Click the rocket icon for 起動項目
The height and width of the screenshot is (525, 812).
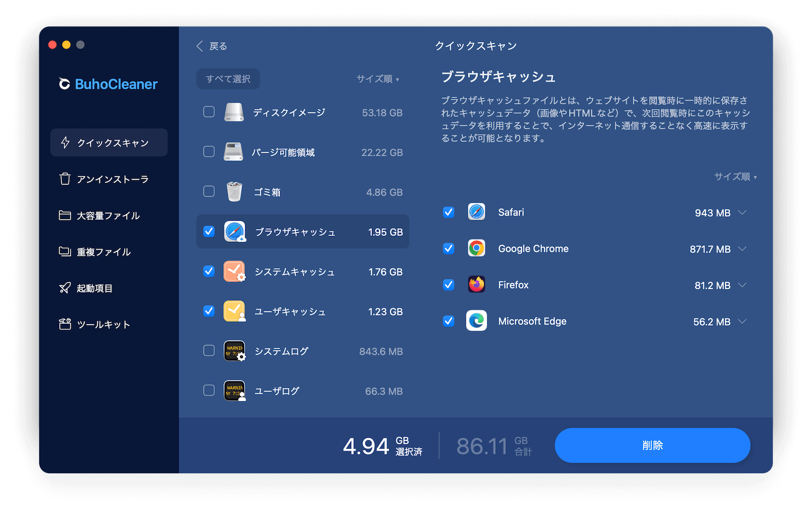click(x=65, y=288)
